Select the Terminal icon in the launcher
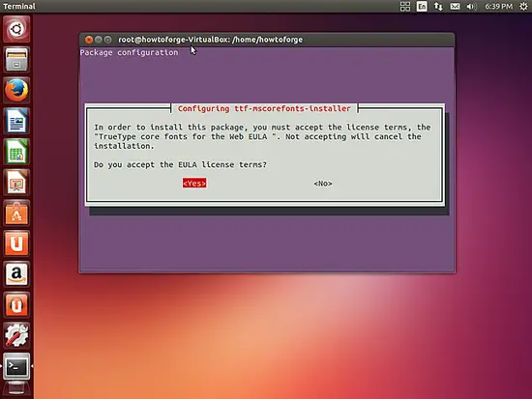The height and width of the screenshot is (399, 532). point(16,366)
